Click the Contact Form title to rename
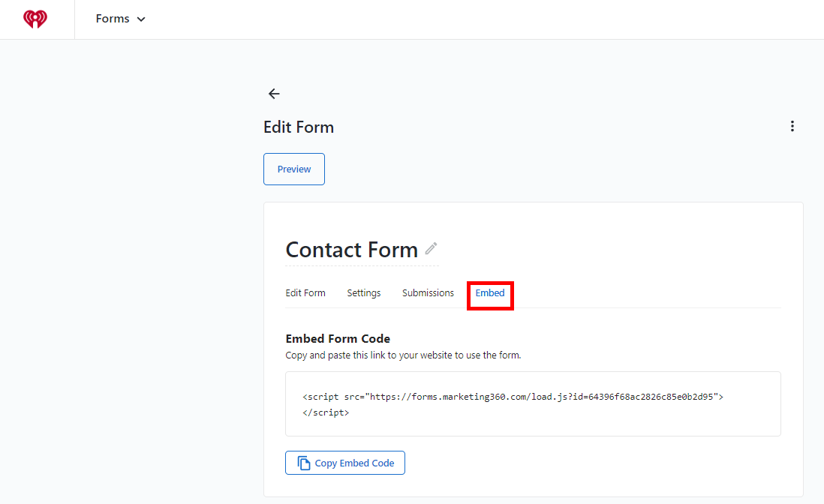824x504 pixels. click(x=351, y=250)
